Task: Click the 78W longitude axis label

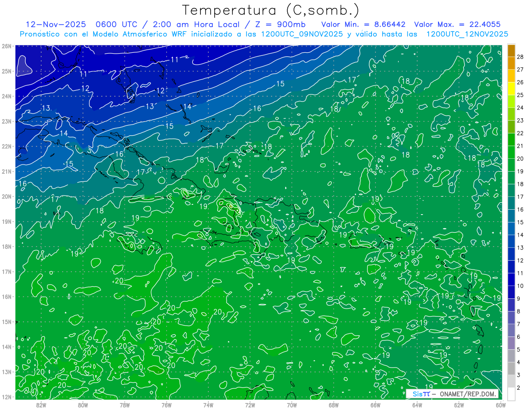Action: pyautogui.click(x=125, y=405)
